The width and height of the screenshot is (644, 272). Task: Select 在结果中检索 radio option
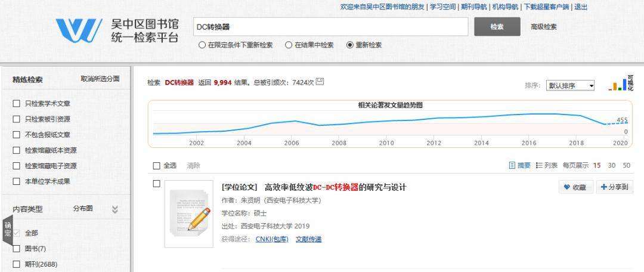coord(289,45)
